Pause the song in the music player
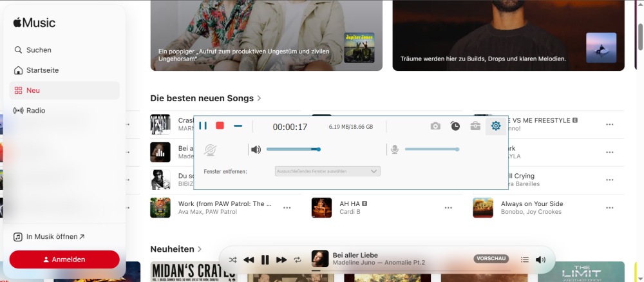 coord(265,260)
